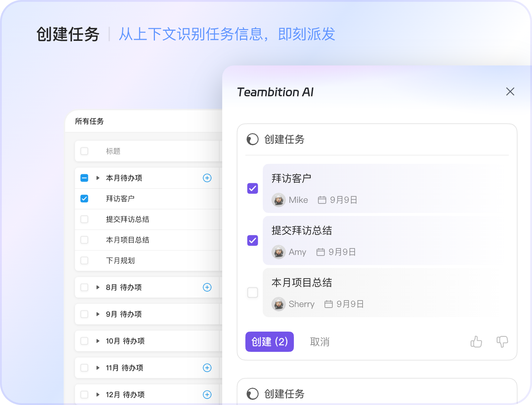Open 本月项目总结 task in the list
Viewport: 532px width, 405px height.
(127, 240)
